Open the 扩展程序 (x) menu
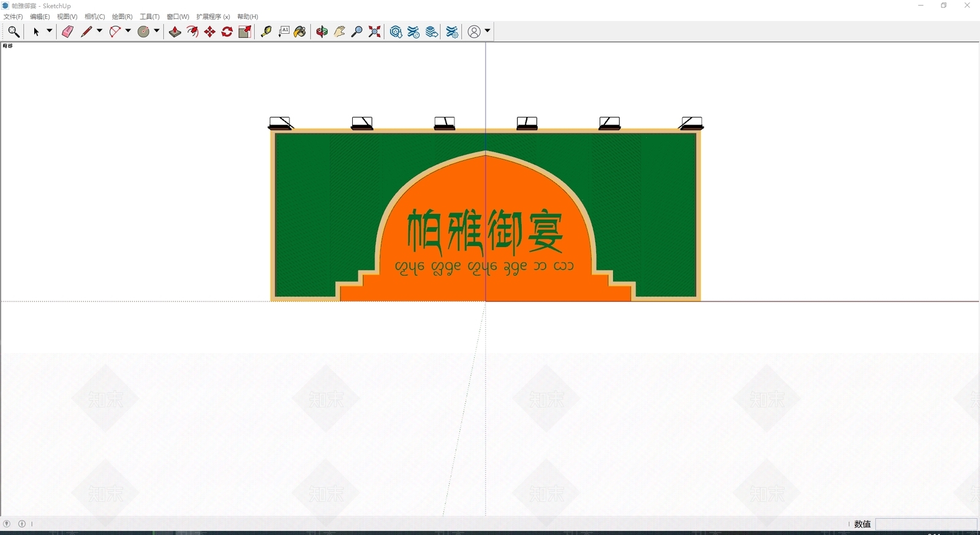Viewport: 980px width, 535px height. pos(213,17)
